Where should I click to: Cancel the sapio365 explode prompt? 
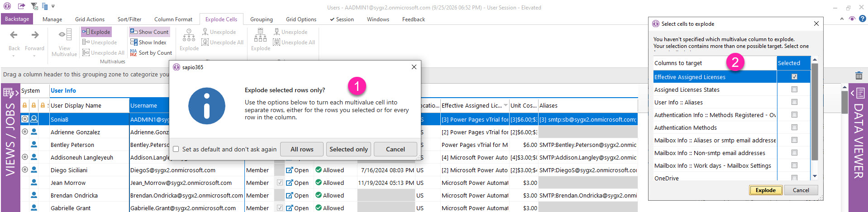click(396, 149)
